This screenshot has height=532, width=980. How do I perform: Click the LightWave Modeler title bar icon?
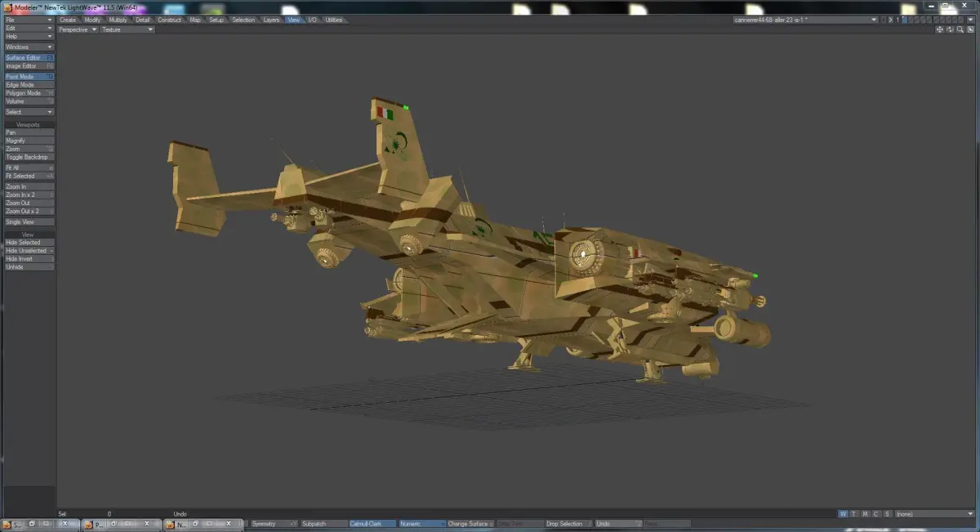[8, 7]
